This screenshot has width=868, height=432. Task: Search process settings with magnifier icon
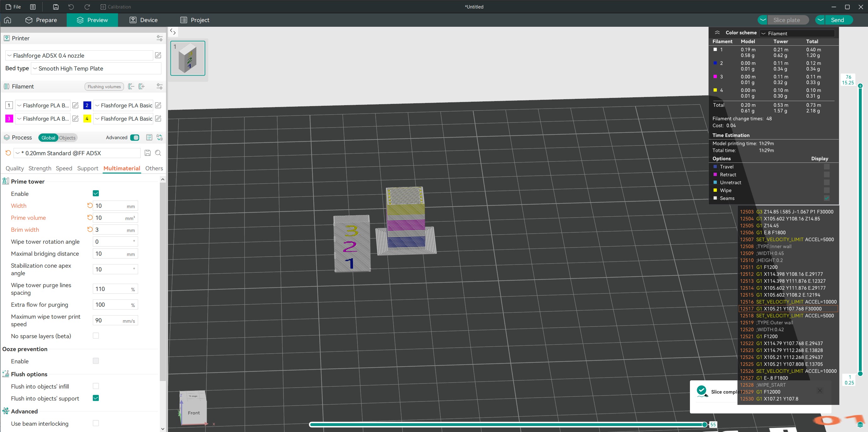[158, 153]
